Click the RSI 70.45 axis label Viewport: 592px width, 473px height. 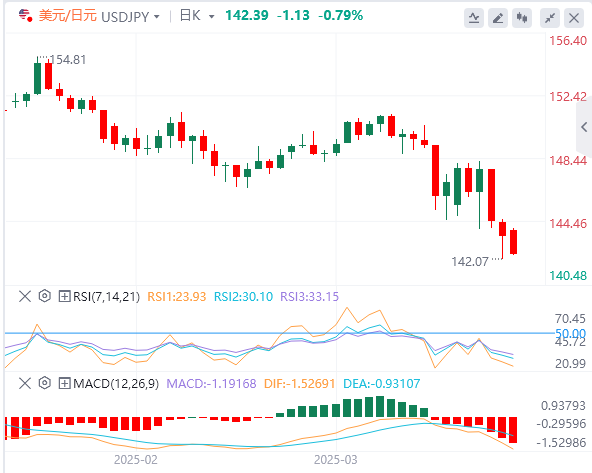point(570,319)
